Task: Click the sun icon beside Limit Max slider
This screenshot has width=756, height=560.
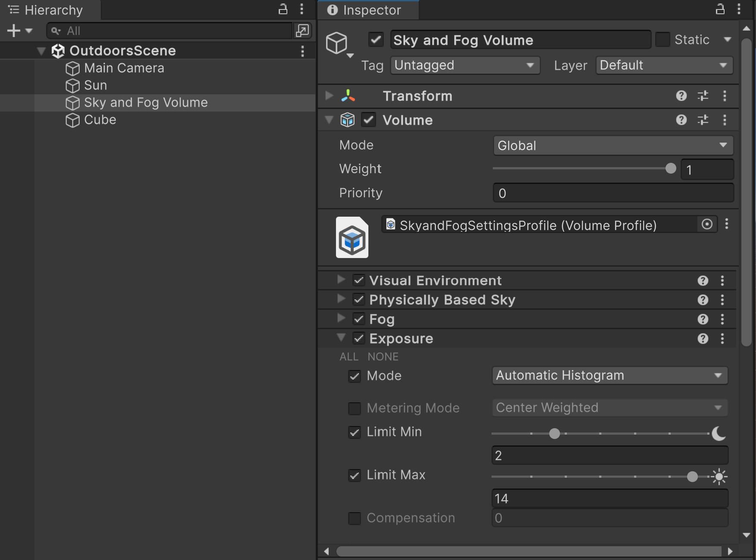Action: 719,476
